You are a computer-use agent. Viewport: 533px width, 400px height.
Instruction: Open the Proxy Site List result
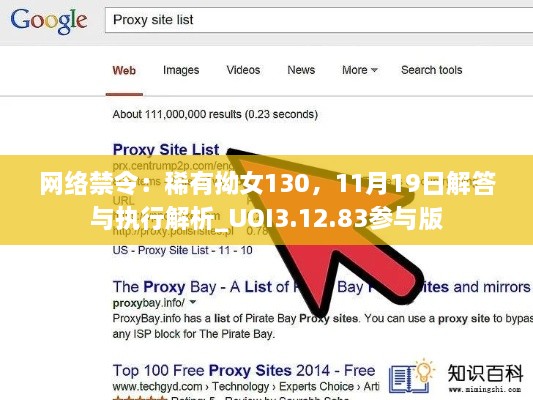[x=166, y=150]
